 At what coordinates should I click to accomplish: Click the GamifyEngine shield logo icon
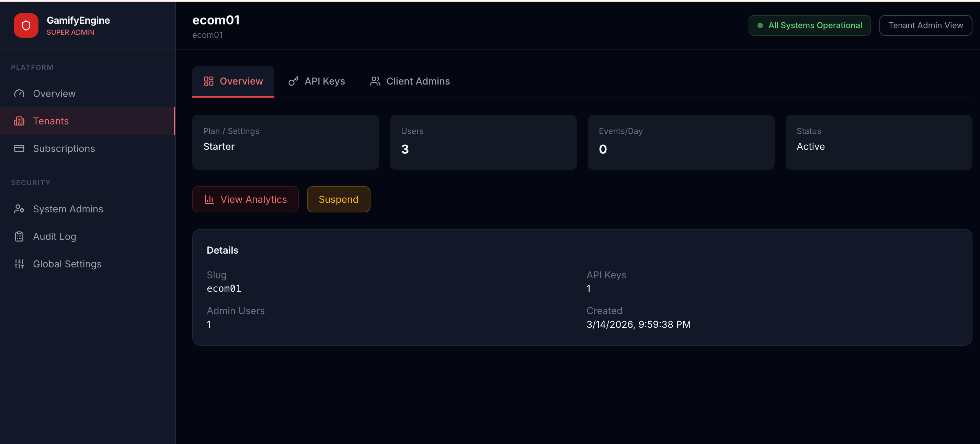tap(26, 25)
